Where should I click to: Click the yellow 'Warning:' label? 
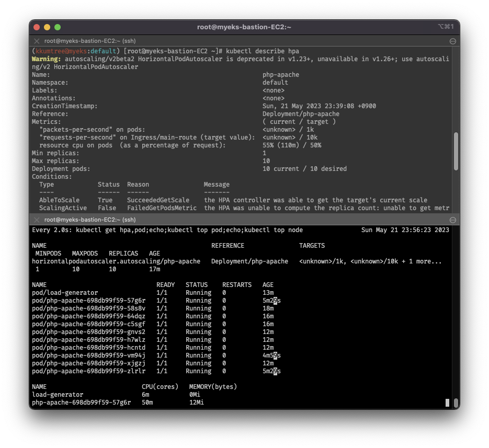47,59
